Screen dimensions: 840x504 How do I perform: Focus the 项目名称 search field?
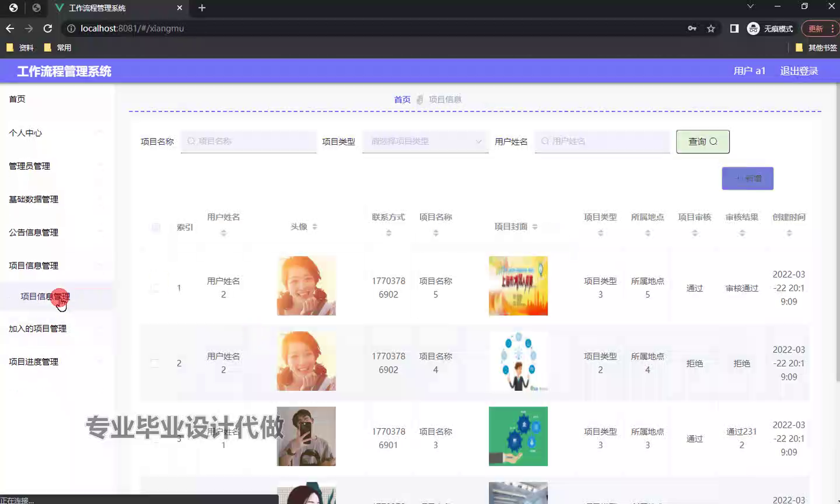(249, 141)
